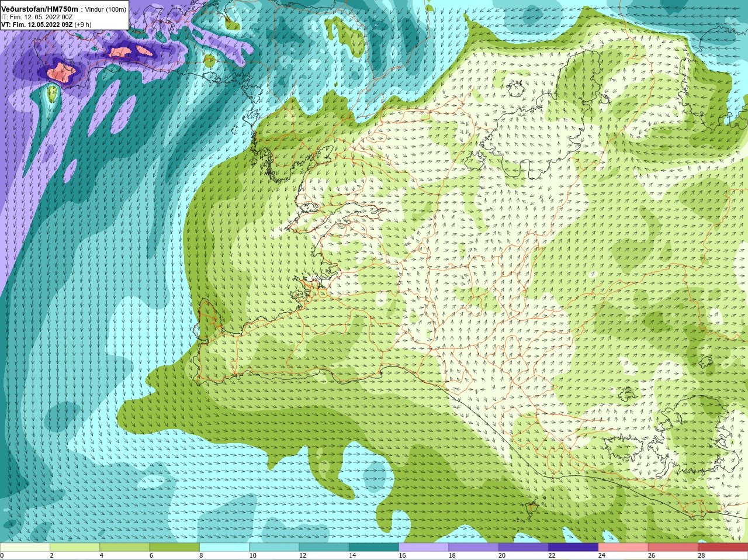The width and height of the screenshot is (748, 560).
Task: Click the legend tick label '6'
Action: point(151,555)
